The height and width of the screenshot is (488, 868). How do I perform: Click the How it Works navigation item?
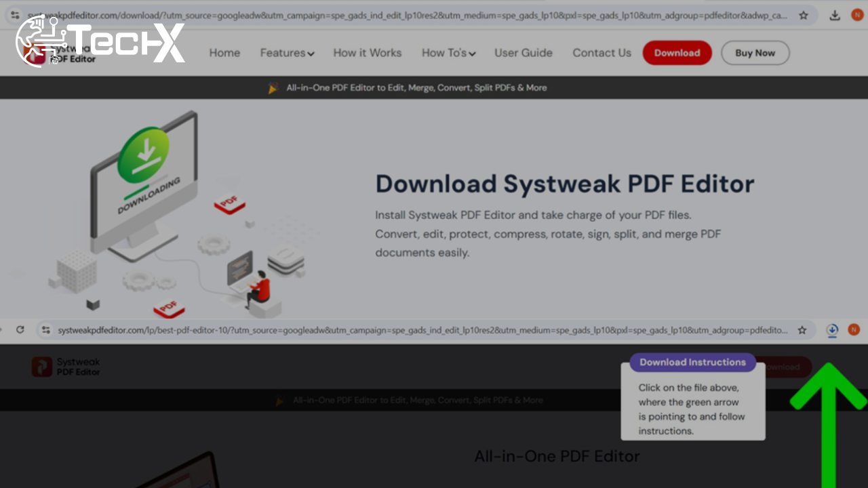pyautogui.click(x=368, y=53)
